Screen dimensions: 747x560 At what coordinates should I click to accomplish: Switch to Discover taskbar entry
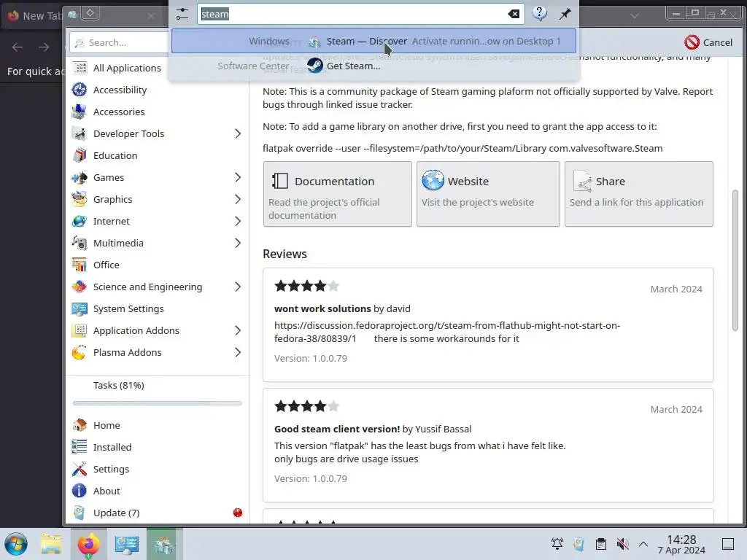coord(163,544)
